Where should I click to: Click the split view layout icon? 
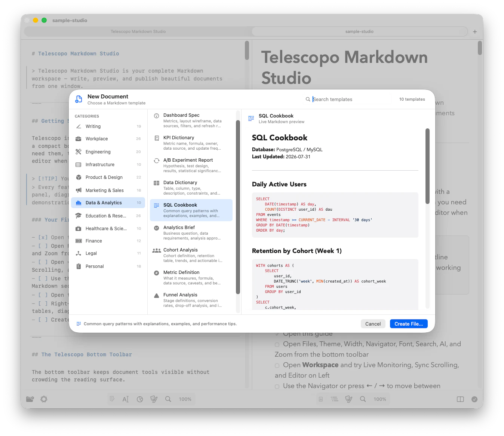tap(460, 399)
